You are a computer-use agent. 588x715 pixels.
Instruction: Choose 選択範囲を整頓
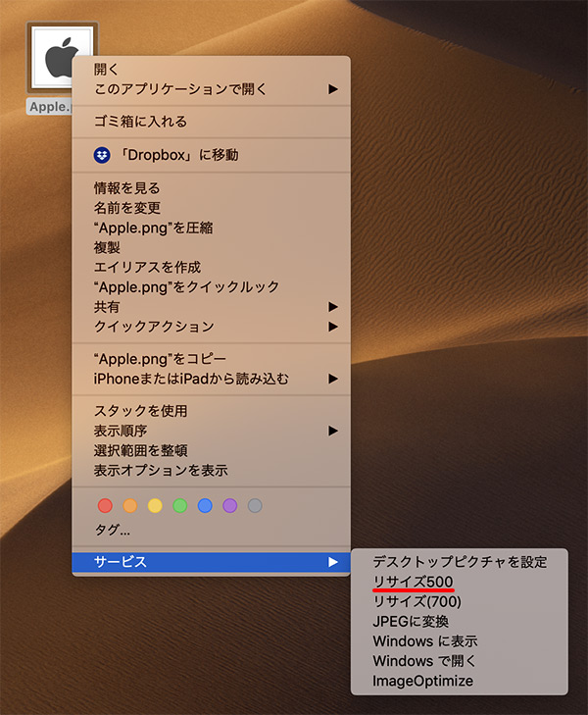pos(211,450)
